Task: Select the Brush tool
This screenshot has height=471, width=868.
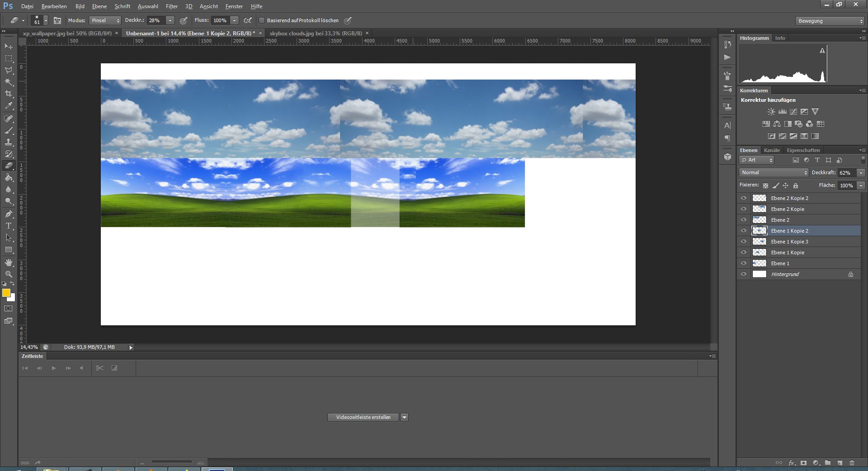Action: point(9,130)
